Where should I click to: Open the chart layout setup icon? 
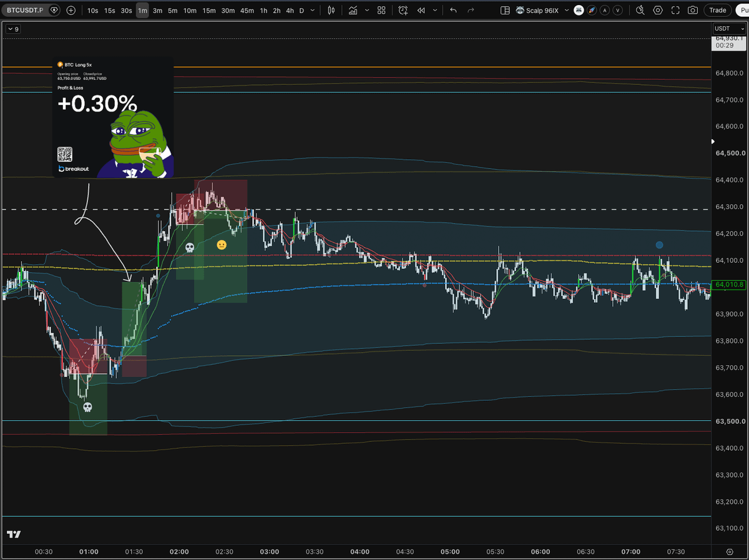tap(506, 10)
